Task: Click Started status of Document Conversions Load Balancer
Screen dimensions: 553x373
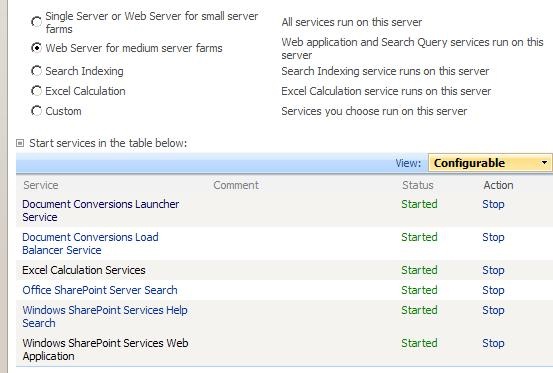Action: pyautogui.click(x=419, y=237)
